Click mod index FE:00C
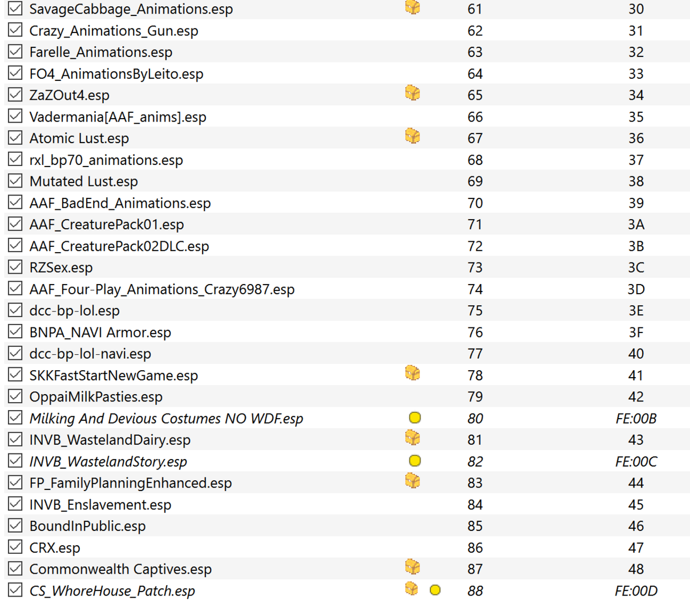690x616 pixels. (x=636, y=461)
